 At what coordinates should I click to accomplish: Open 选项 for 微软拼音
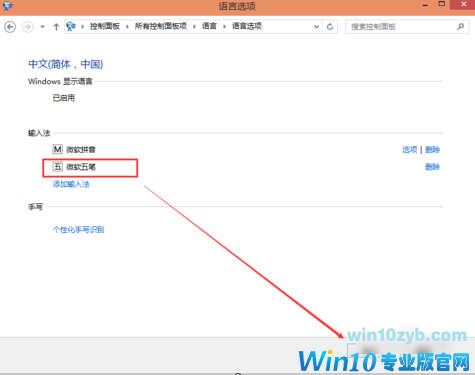point(410,149)
